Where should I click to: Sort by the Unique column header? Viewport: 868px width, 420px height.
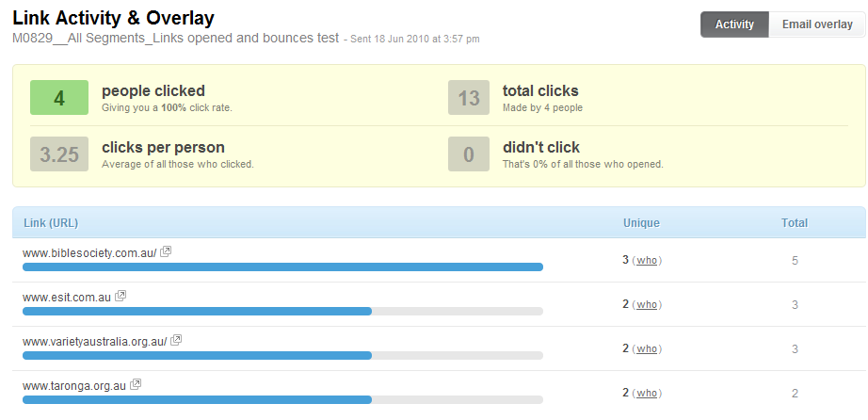[x=641, y=223]
